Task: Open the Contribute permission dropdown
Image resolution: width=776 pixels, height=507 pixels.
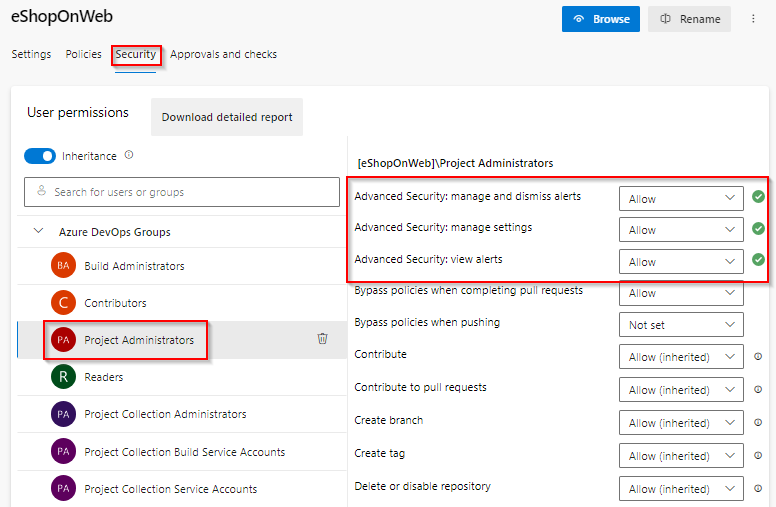Action: tap(681, 356)
